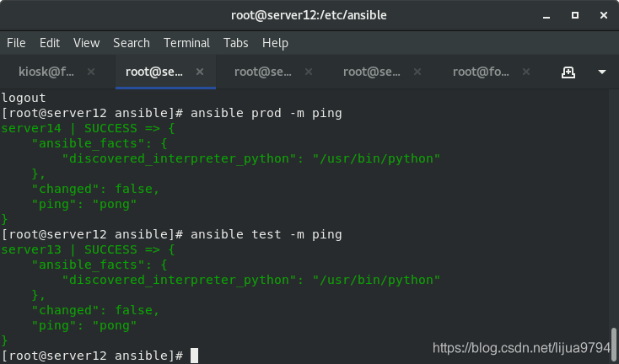The image size is (619, 364).
Task: Switch to the fourth tab root@se...
Action: pos(371,72)
